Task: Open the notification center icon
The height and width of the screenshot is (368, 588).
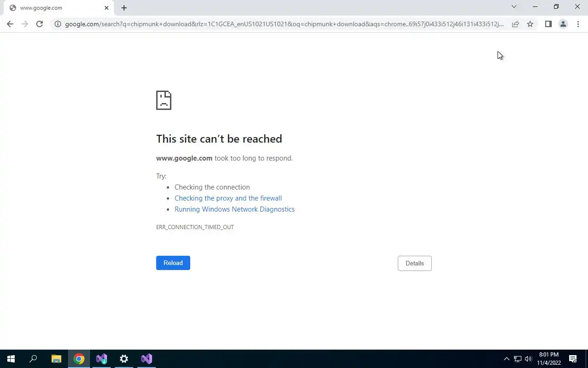Action: coord(573,359)
